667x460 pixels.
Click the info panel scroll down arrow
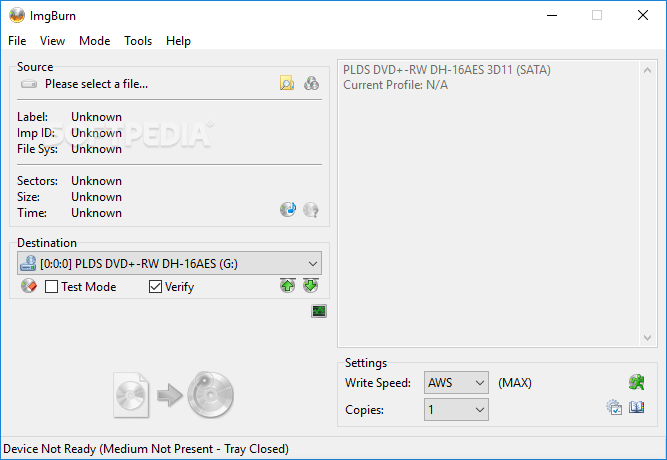pos(647,338)
